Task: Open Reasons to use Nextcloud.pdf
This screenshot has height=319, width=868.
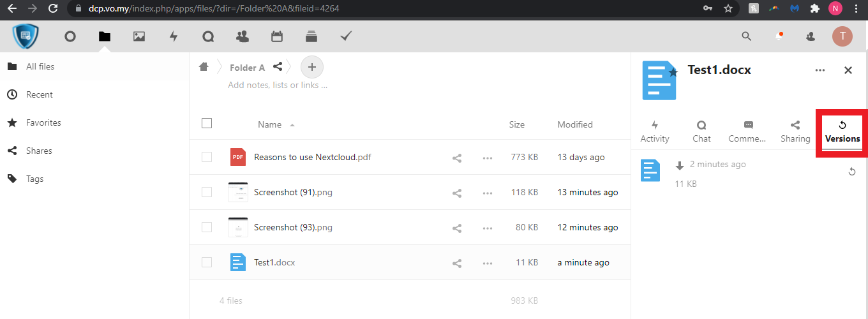Action: pyautogui.click(x=312, y=158)
